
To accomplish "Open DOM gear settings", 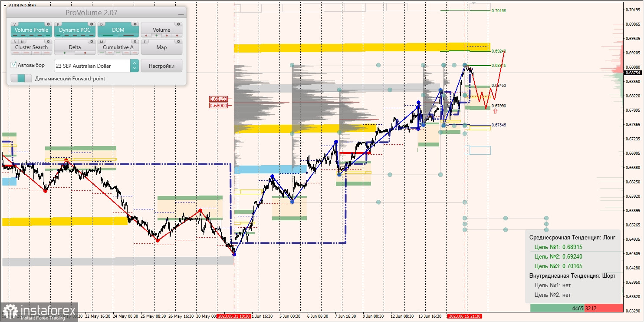I will coord(135,24).
